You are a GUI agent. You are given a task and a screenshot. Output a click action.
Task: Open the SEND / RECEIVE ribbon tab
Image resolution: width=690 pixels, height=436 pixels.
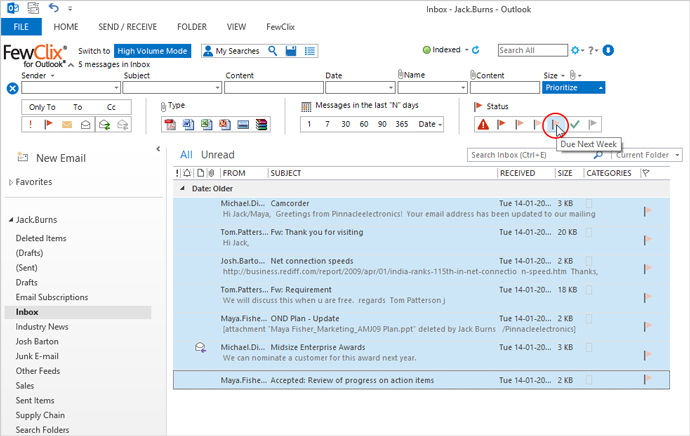point(127,27)
